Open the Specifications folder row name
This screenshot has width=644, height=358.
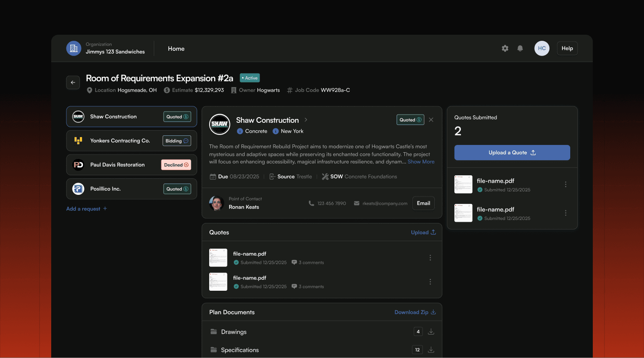[240, 350]
